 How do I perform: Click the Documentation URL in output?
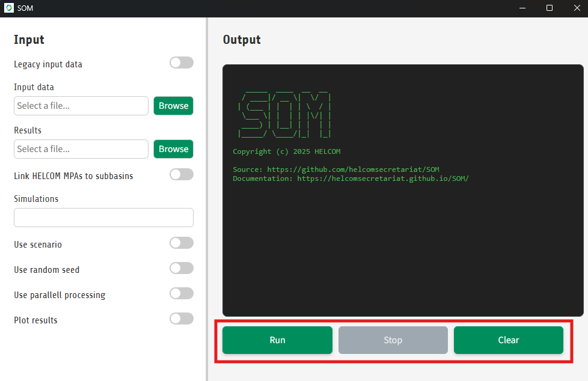(x=383, y=178)
